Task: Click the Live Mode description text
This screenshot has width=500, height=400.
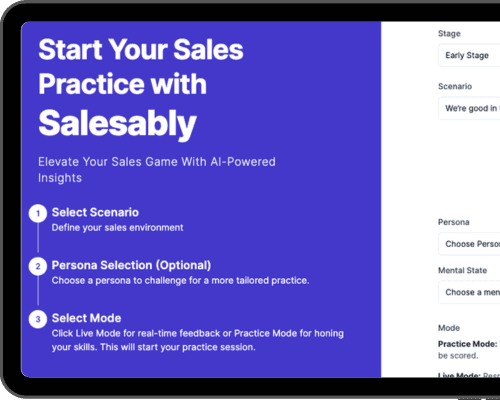Action: 469,375
